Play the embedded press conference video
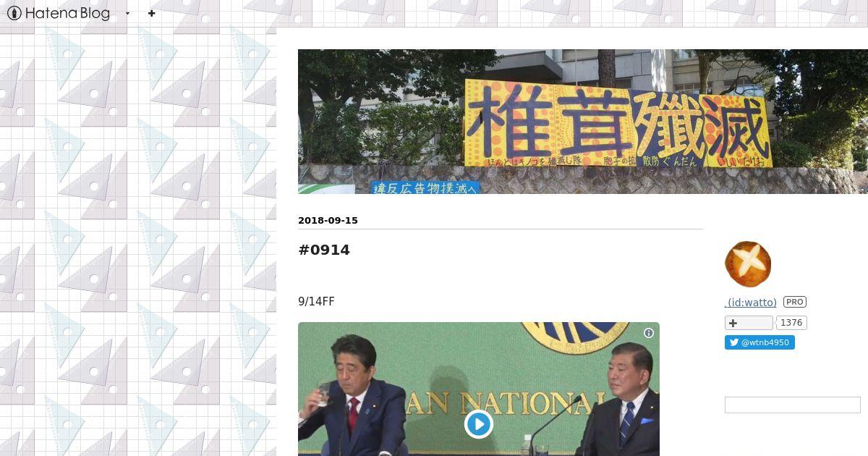Image resolution: width=868 pixels, height=456 pixels. [x=479, y=424]
